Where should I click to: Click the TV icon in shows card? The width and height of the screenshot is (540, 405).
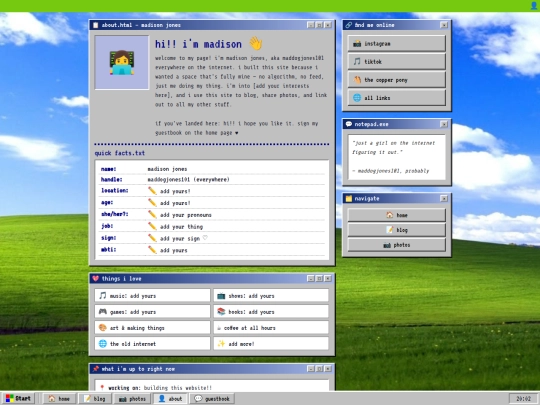tap(221, 295)
